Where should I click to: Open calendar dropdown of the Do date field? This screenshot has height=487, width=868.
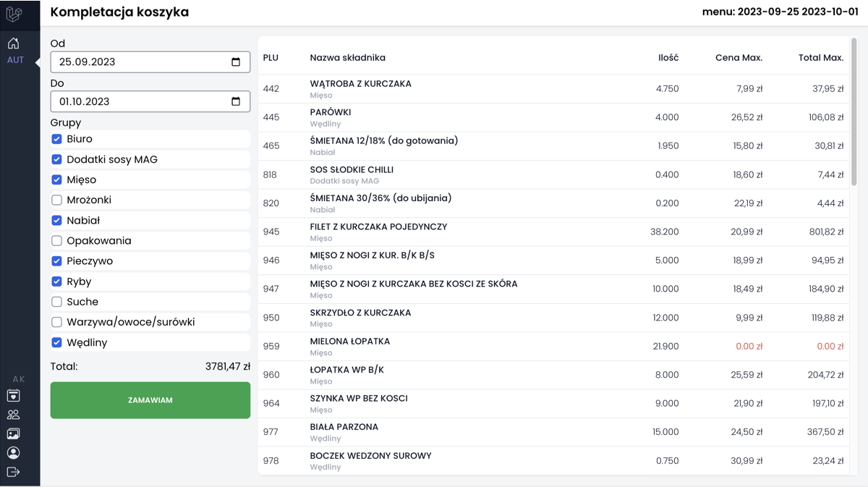pyautogui.click(x=236, y=101)
